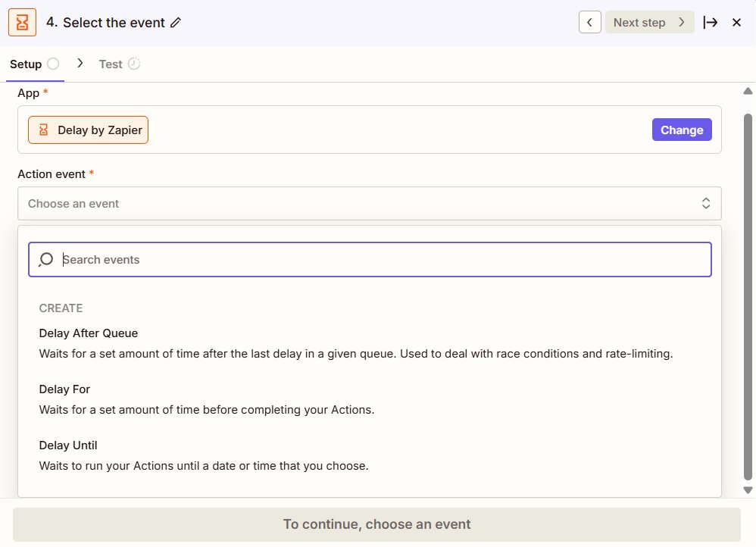The width and height of the screenshot is (756, 547).
Task: Click the Next step button
Action: tap(649, 22)
